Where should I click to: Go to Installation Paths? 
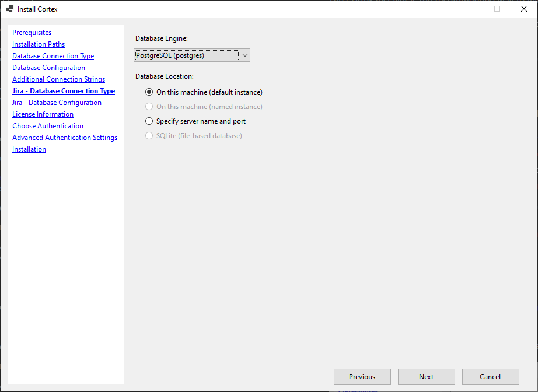[38, 44]
